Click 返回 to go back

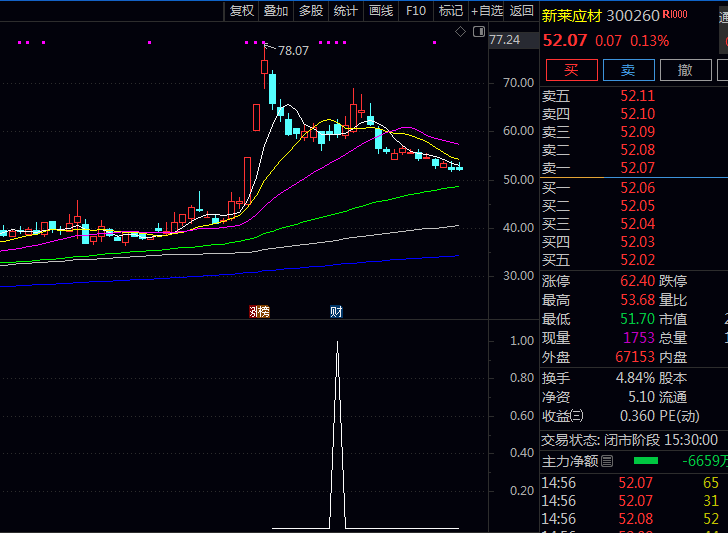[x=522, y=11]
